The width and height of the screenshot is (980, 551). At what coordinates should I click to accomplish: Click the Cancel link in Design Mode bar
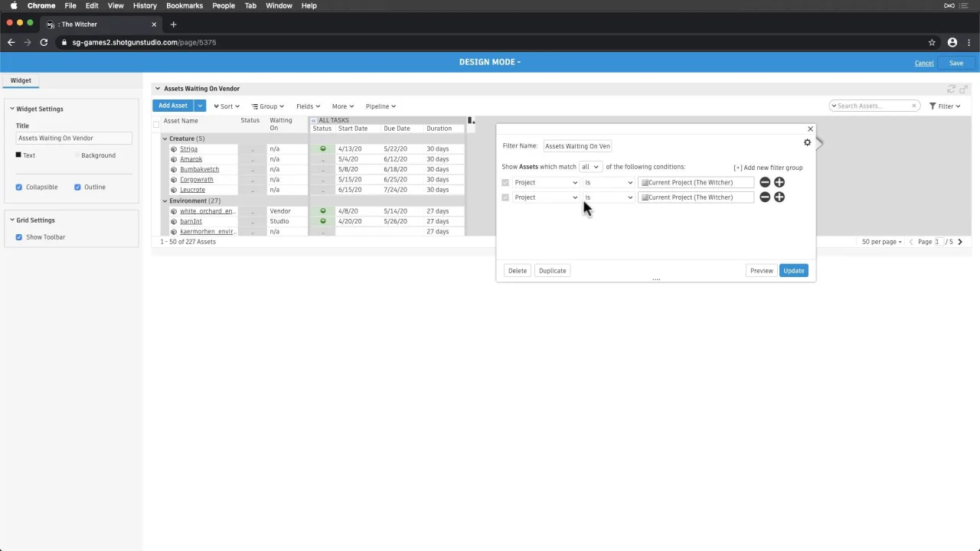click(924, 63)
